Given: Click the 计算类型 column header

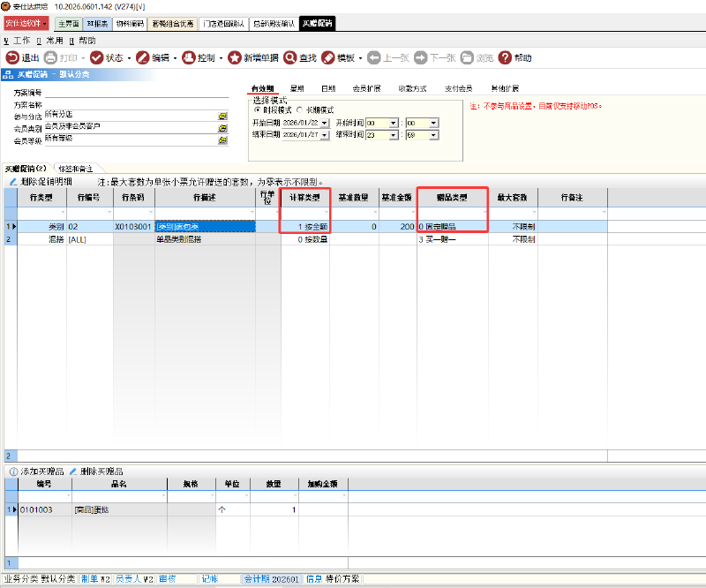Looking at the screenshot, I should click(x=304, y=198).
